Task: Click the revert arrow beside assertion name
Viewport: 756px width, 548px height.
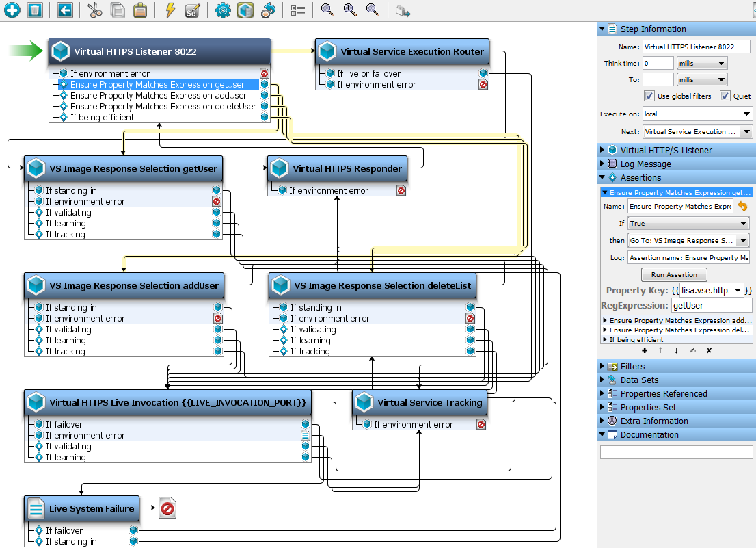Action: (x=742, y=206)
